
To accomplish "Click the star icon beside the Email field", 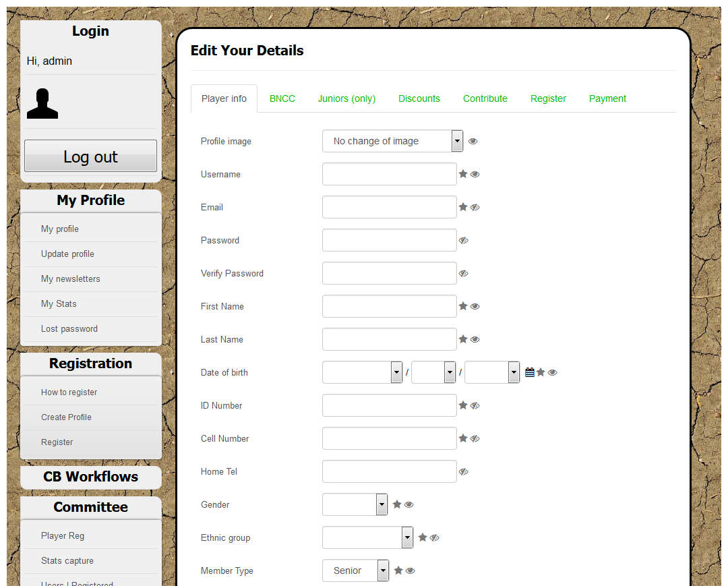I will [463, 207].
